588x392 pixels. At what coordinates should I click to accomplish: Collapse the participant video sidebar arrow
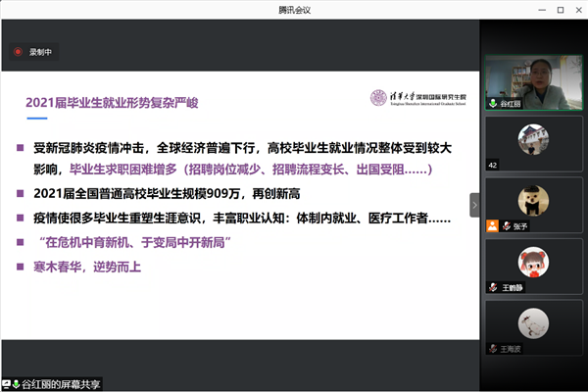(475, 205)
